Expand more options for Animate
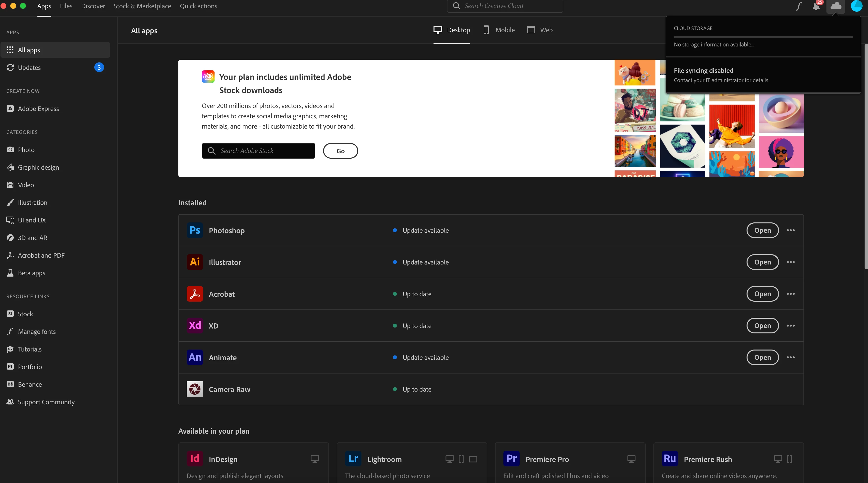 pos(791,357)
